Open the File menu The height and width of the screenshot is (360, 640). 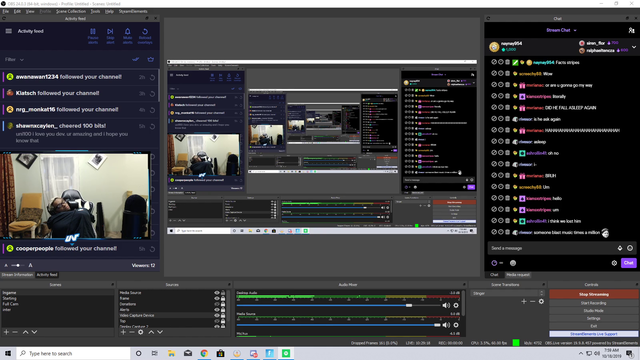pos(5,11)
